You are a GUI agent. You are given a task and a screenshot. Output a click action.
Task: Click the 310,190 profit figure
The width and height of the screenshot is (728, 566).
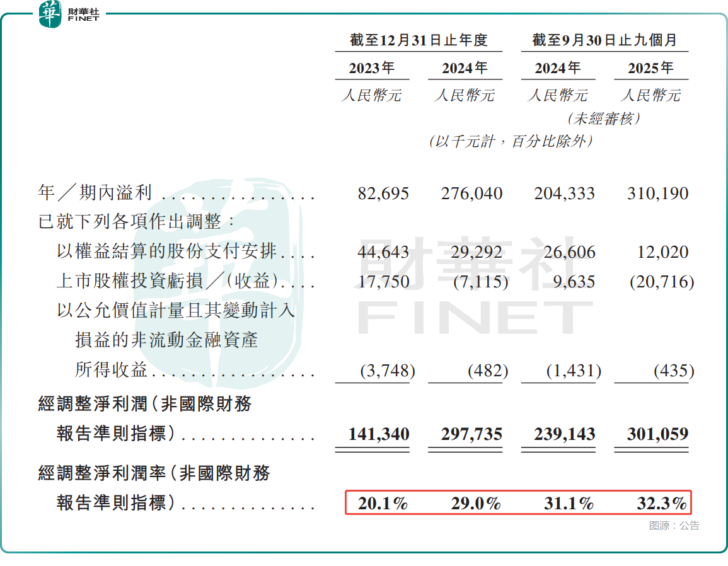[x=658, y=193]
